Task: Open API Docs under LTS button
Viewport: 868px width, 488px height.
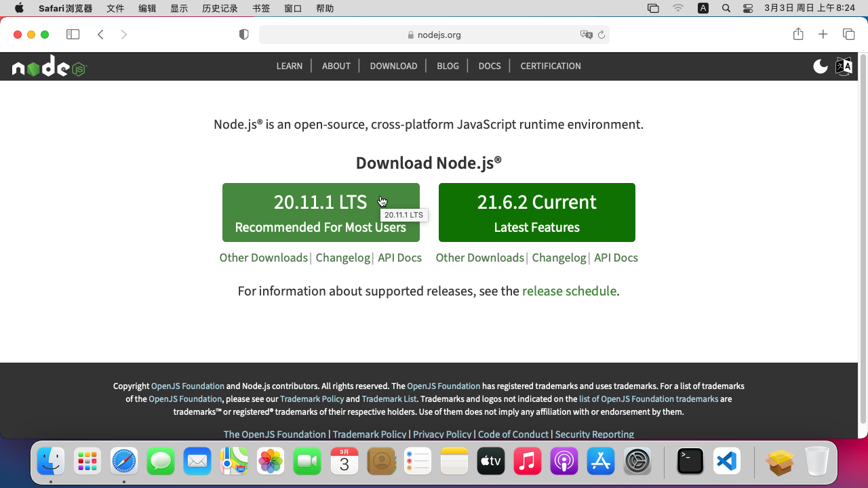Action: tap(399, 258)
